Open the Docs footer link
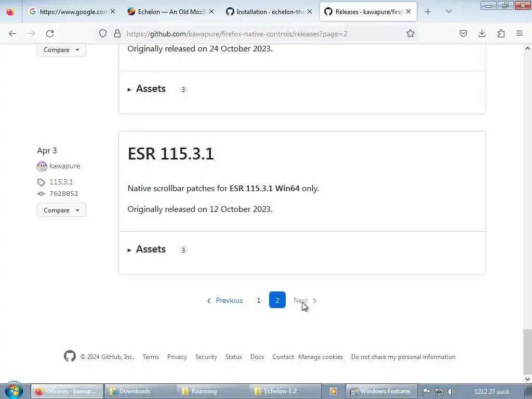 [x=257, y=357]
